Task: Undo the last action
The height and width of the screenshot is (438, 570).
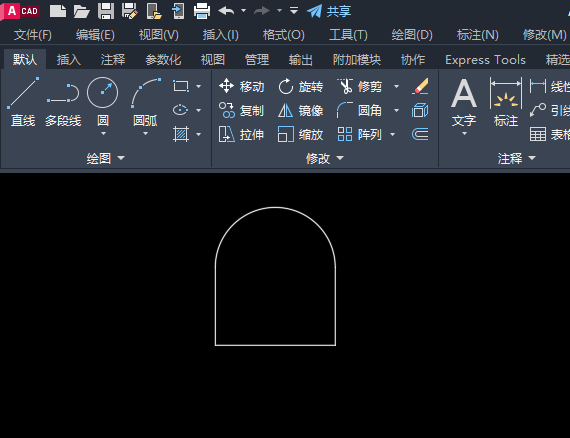Action: coord(226,11)
